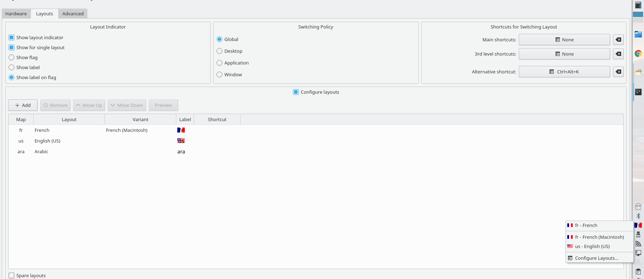This screenshot has width=644, height=279.
Task: Clear the Alternative shortcut binding
Action: [618, 72]
